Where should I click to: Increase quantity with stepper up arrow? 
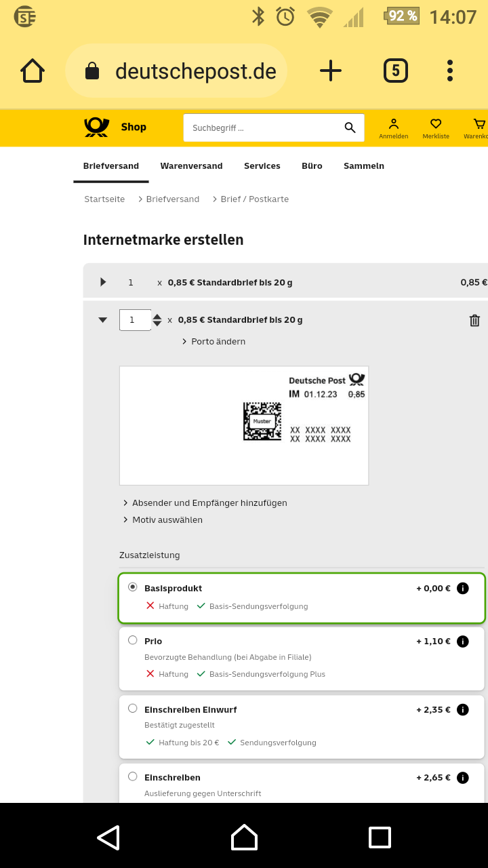157,317
